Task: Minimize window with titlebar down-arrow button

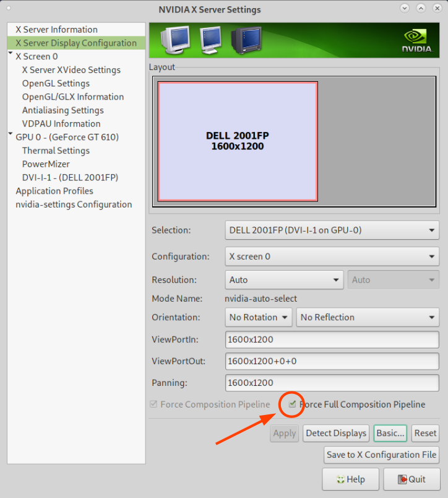Action: pyautogui.click(x=405, y=9)
